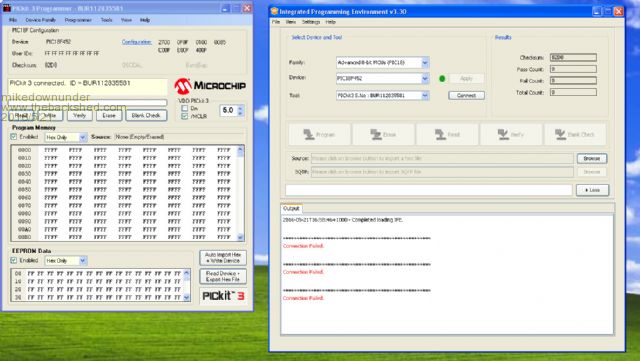Open the Programmer menu in PICkit window
The image size is (640, 361).
coord(78,20)
